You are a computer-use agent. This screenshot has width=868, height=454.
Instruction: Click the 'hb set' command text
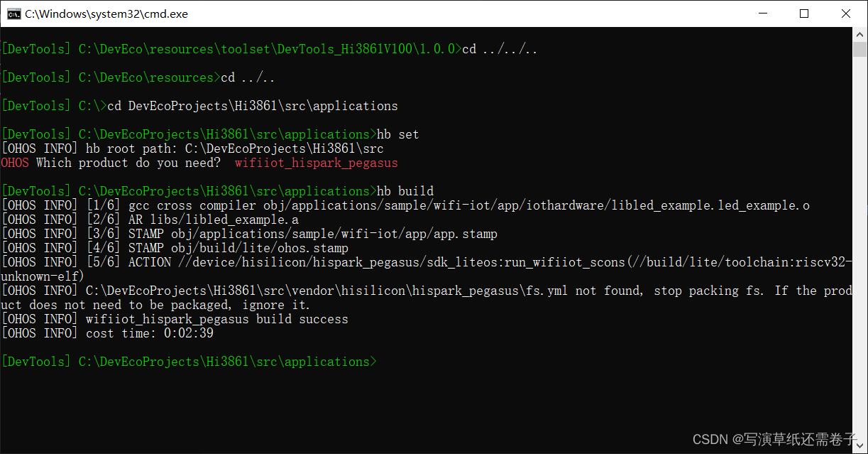tap(398, 134)
